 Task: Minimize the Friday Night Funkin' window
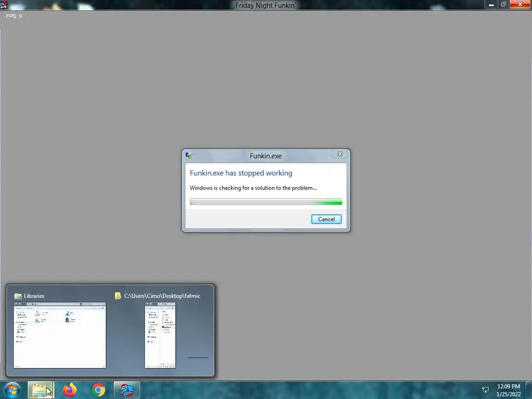pyautogui.click(x=491, y=5)
